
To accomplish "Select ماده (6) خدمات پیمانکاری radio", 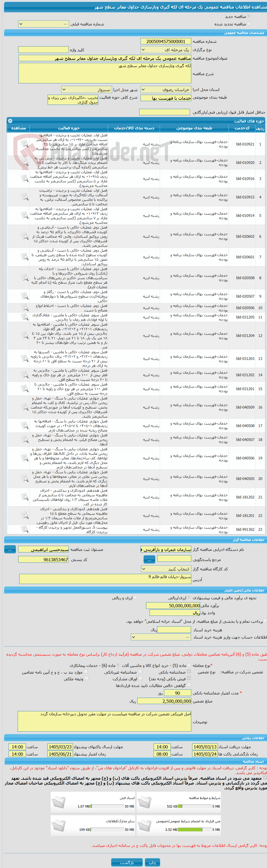I will (118, 665).
